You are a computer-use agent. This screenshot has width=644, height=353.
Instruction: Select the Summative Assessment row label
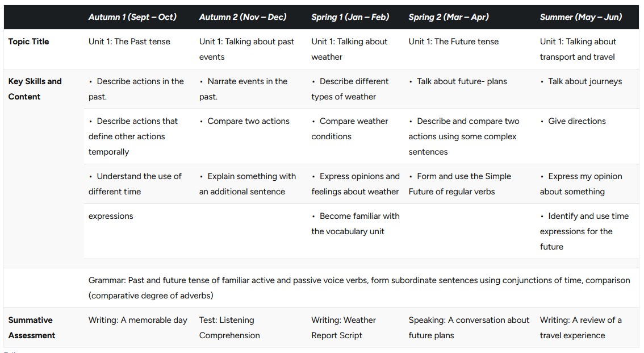coord(32,327)
